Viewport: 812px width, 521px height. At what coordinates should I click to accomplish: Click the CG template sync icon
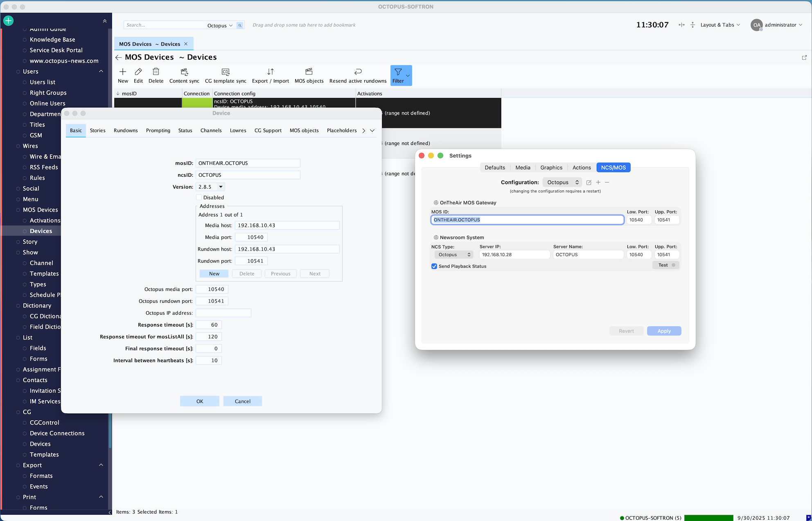click(x=226, y=75)
